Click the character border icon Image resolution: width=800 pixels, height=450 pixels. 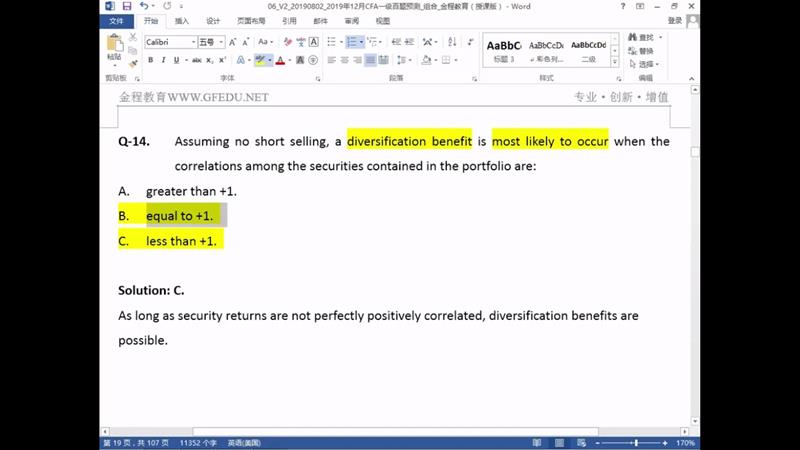pyautogui.click(x=314, y=42)
